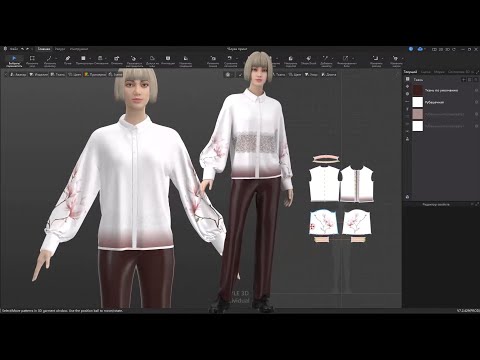Click the 'Ткань по умолчанию' fabric name
Screen dimensions: 480x360
(442, 90)
